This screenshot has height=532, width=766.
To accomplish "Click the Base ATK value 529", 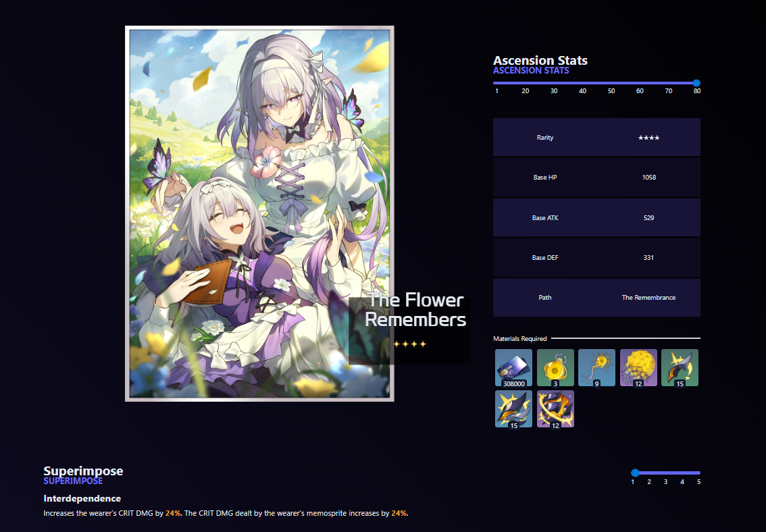I will point(648,217).
